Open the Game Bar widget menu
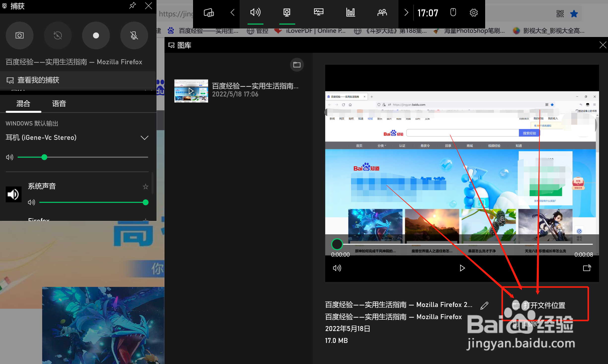Viewport: 608px width, 364px height. tap(208, 12)
